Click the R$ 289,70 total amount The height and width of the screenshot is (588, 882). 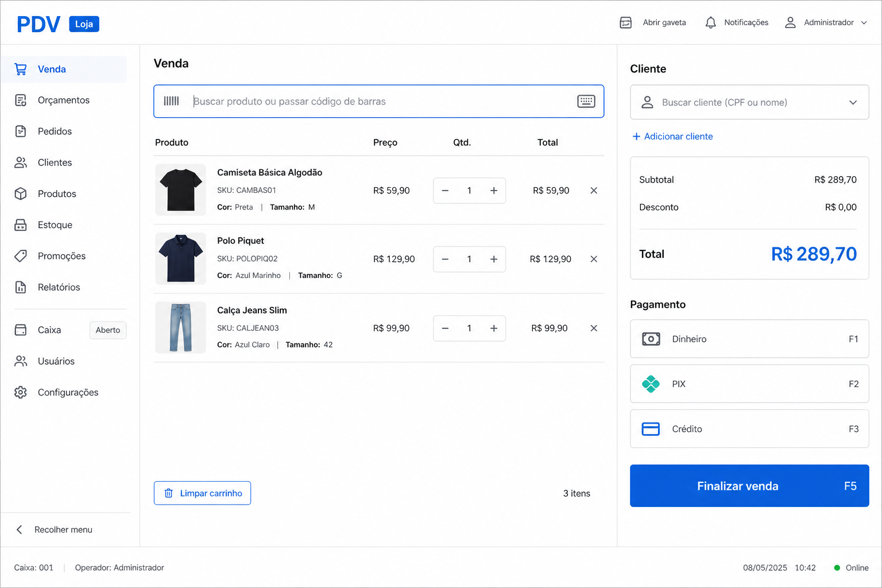click(x=814, y=254)
